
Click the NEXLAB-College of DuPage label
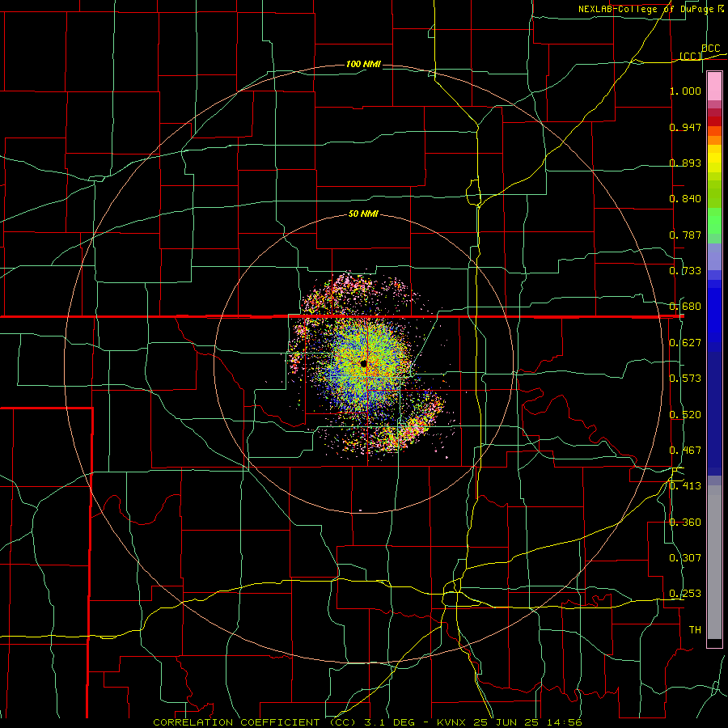[647, 9]
